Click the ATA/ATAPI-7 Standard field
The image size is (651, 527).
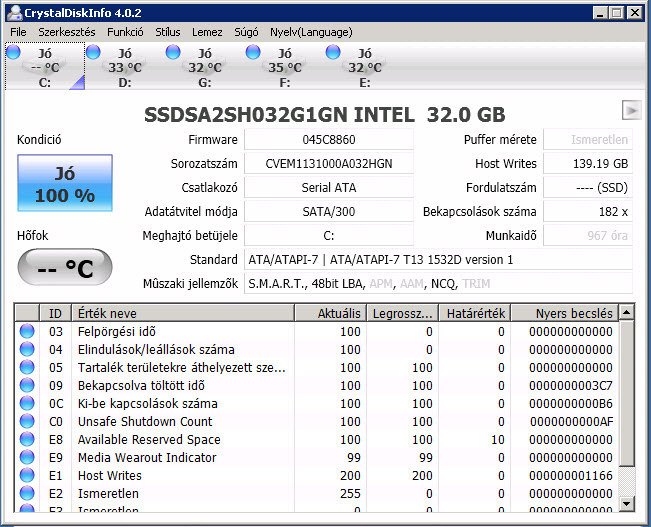point(438,260)
